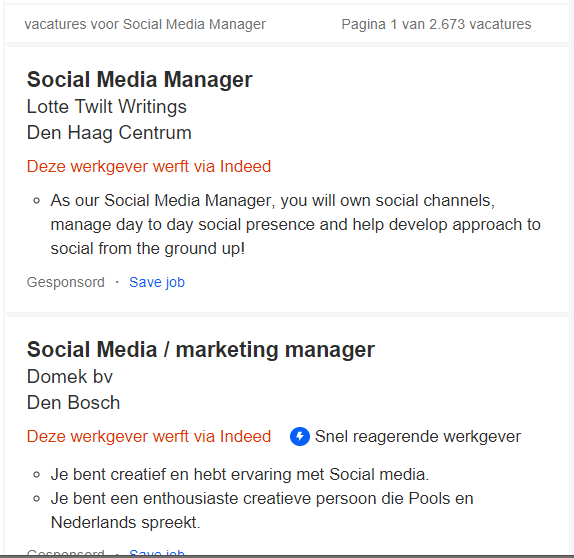Click 'Pagina 1 van 2.673 vacatures' counter

436,25
